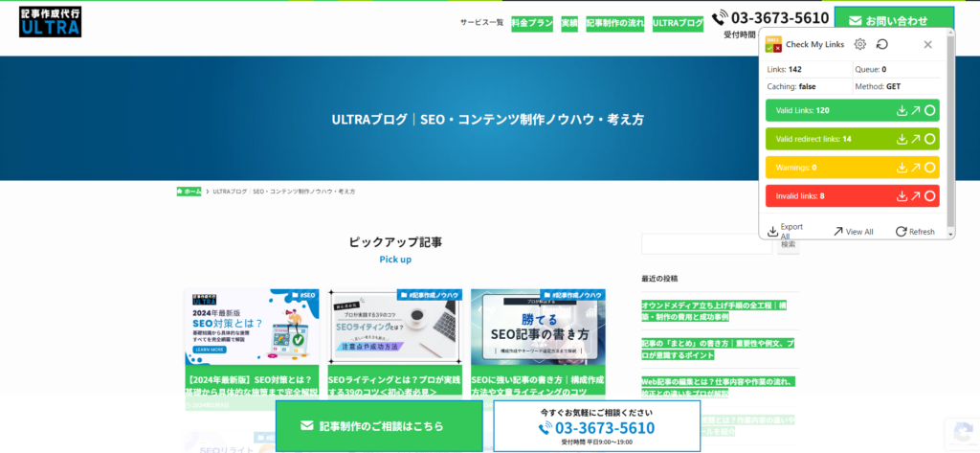The width and height of the screenshot is (980, 453).
Task: Click the Check My Links panel scrollbar thumb
Action: pyautogui.click(x=950, y=131)
